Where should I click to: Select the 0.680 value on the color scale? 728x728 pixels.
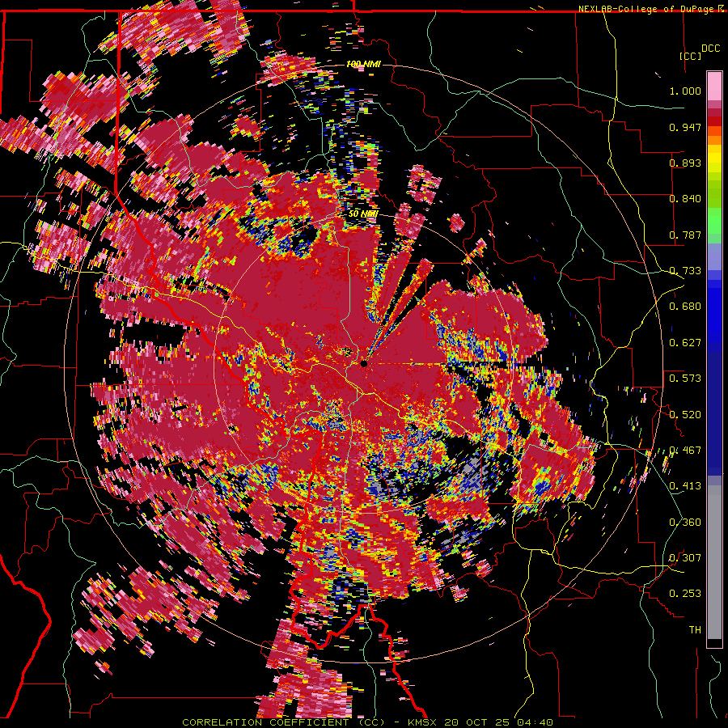[x=685, y=307]
